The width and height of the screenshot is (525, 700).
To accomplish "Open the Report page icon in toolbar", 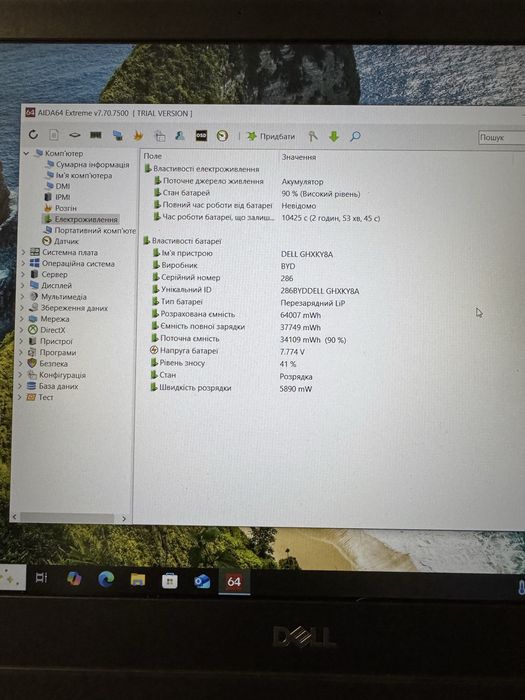I will (54, 134).
